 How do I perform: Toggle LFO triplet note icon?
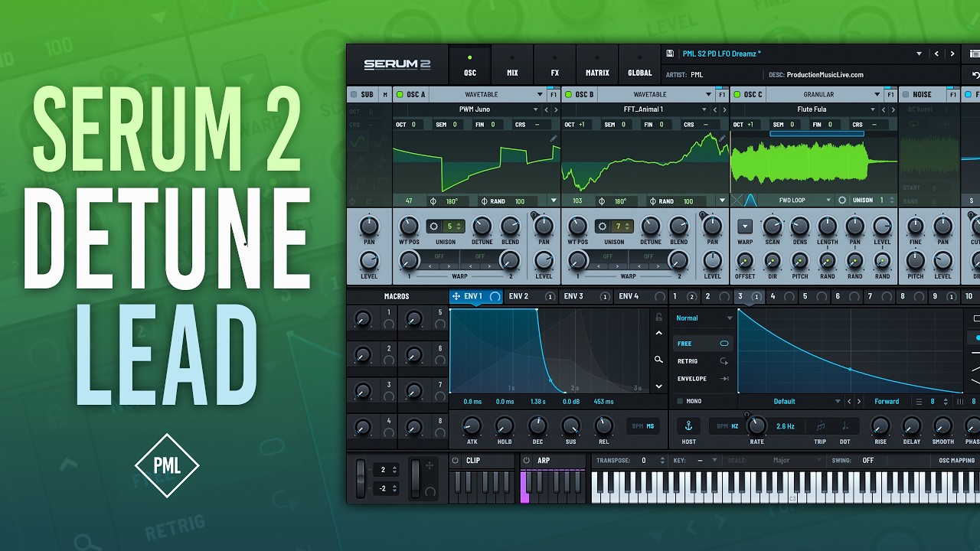(820, 426)
